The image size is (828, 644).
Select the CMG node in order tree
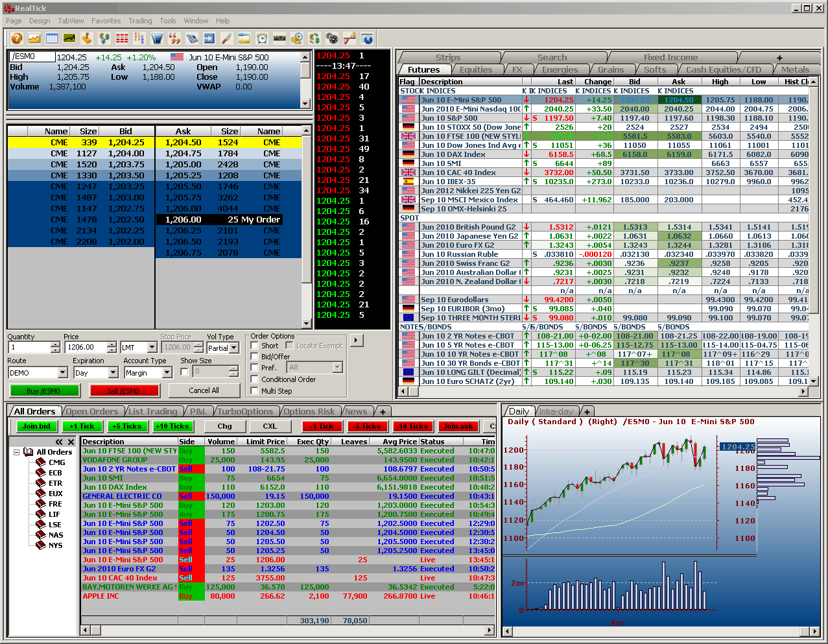click(x=57, y=462)
